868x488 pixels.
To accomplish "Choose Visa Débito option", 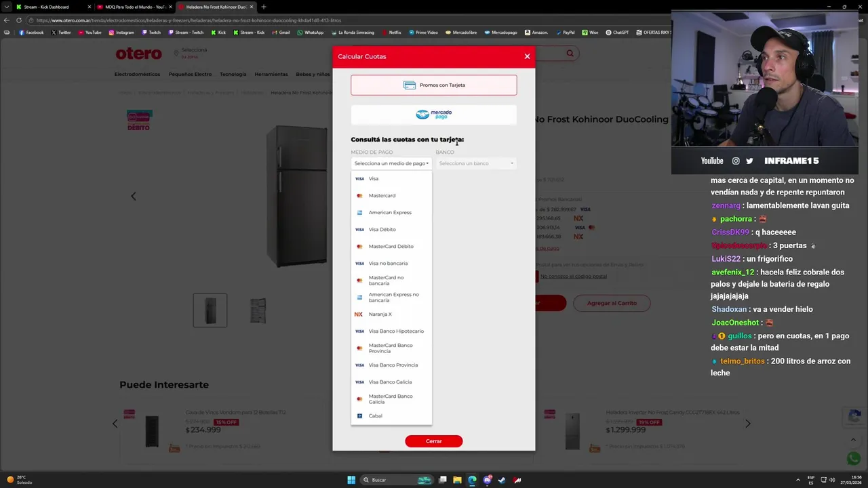I will click(x=391, y=229).
